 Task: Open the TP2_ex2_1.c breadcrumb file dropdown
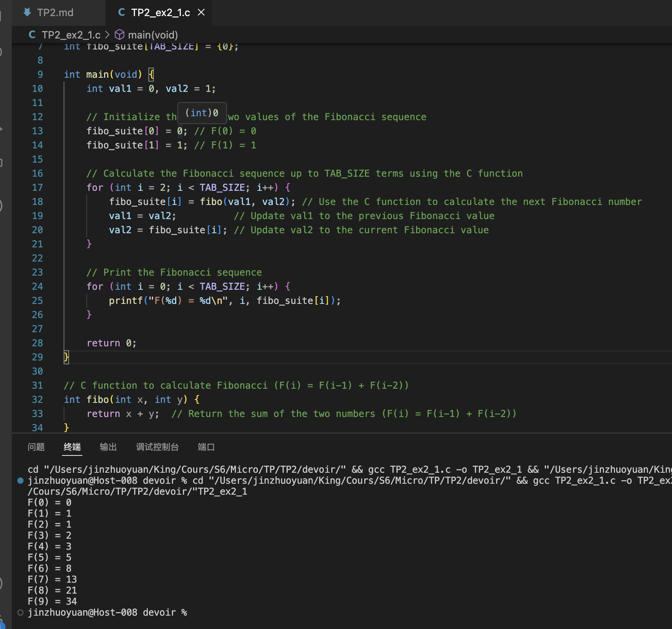pyautogui.click(x=71, y=35)
